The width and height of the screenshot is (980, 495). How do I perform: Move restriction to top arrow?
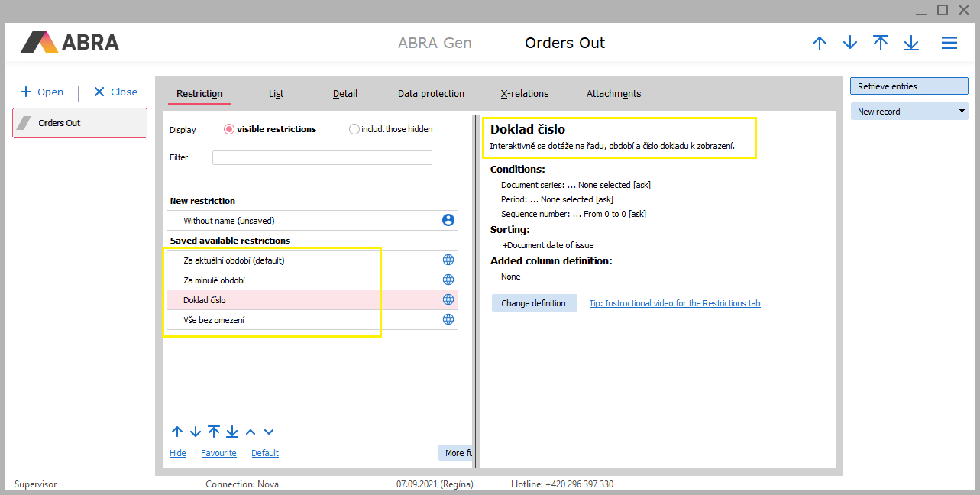coord(214,432)
